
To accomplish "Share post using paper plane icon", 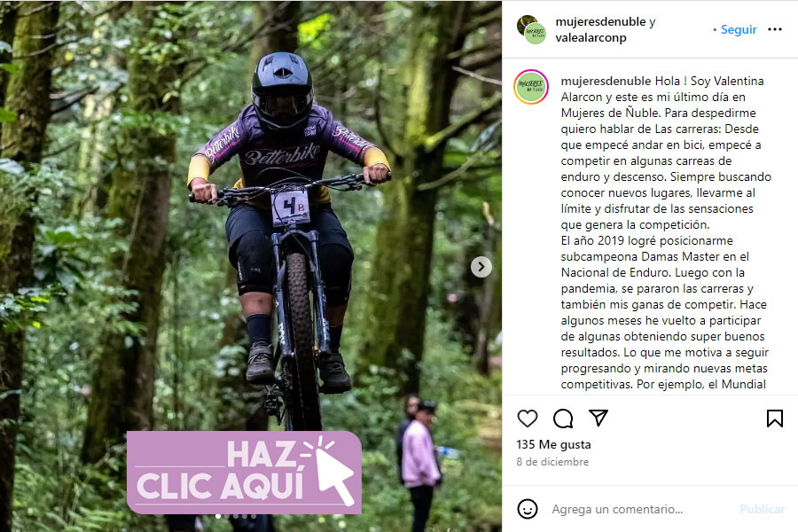I will click(x=598, y=418).
